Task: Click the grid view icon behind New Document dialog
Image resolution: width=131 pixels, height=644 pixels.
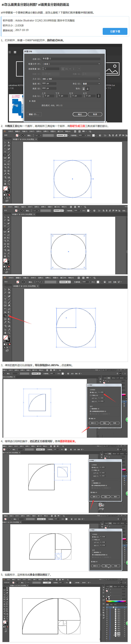Action: (x=15, y=52)
